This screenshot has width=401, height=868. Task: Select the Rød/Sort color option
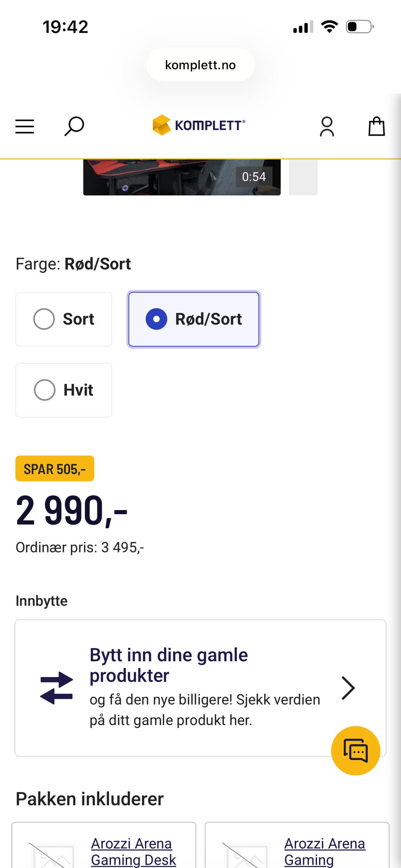[x=194, y=320]
